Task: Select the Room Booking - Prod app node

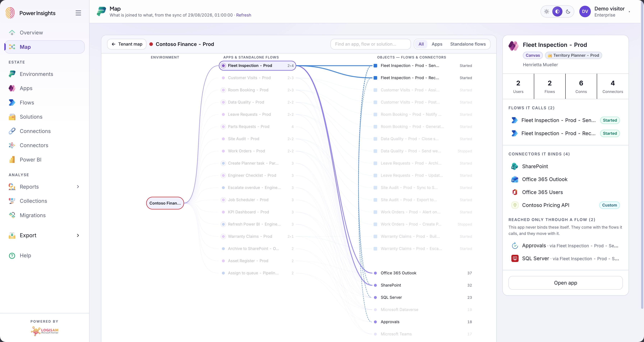Action: pyautogui.click(x=257, y=90)
